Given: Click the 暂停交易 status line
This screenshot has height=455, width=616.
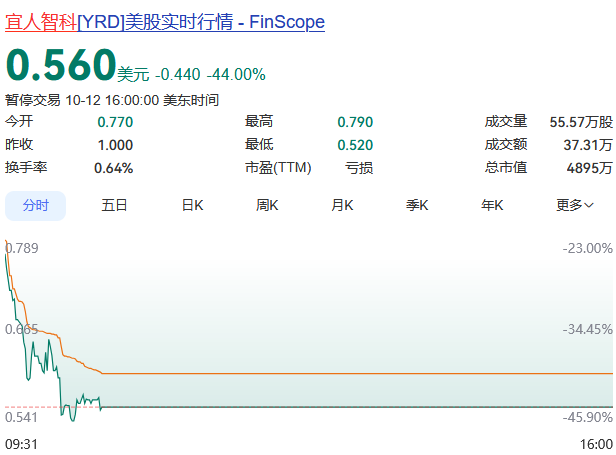Looking at the screenshot, I should coord(112,100).
